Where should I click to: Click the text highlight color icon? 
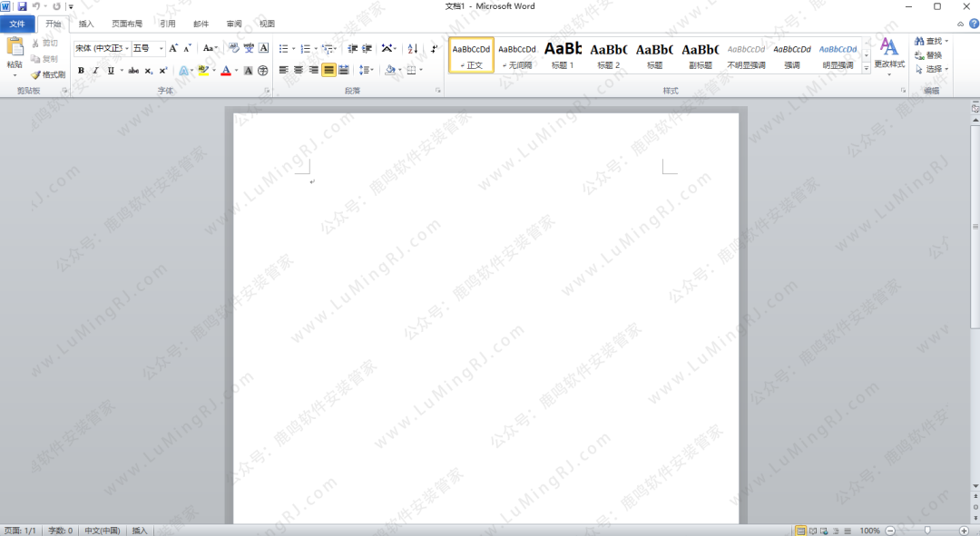click(x=204, y=71)
